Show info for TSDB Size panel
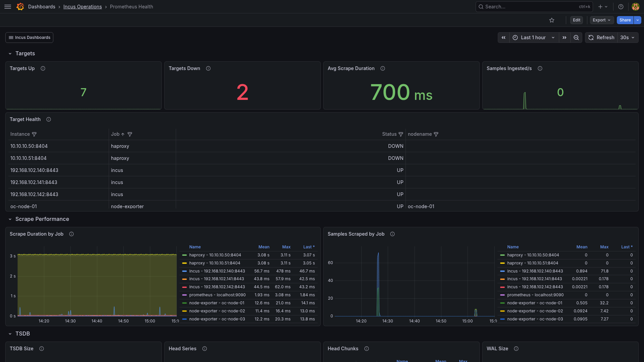 click(42, 349)
